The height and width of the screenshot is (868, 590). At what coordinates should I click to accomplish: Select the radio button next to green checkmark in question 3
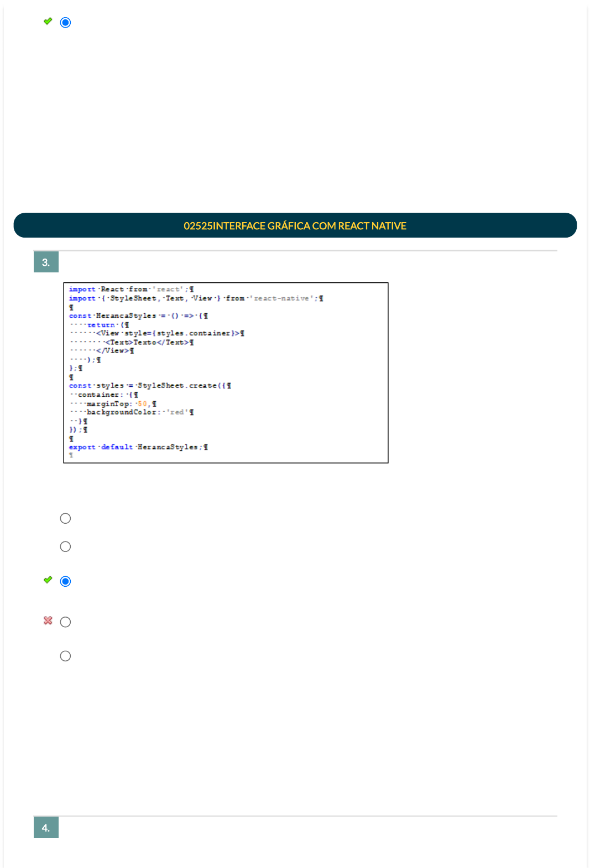click(65, 581)
